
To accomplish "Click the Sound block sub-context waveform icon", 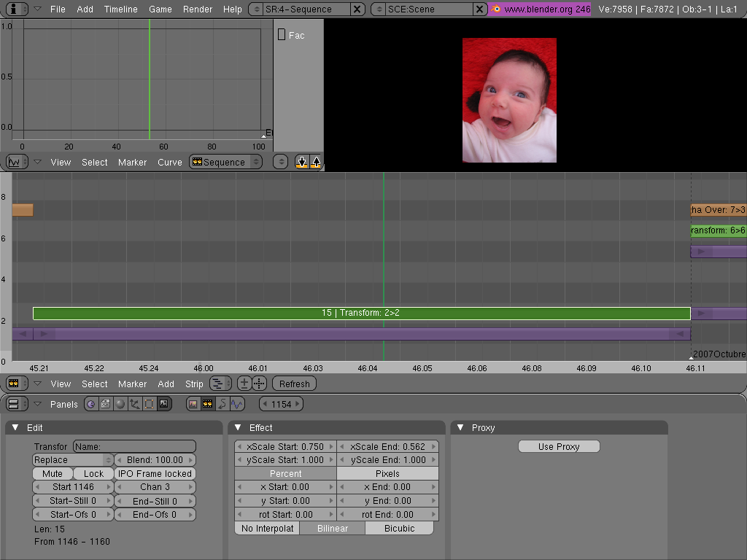I will pos(237,404).
